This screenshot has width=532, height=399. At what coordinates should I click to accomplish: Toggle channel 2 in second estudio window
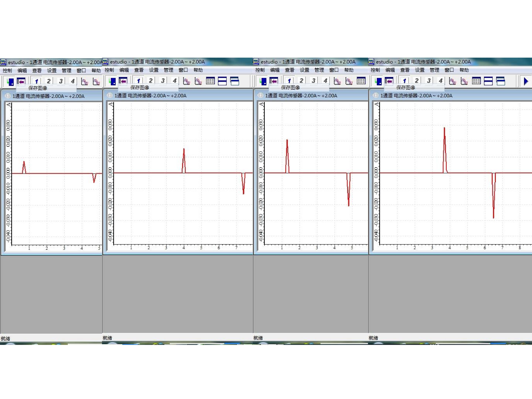tap(151, 81)
